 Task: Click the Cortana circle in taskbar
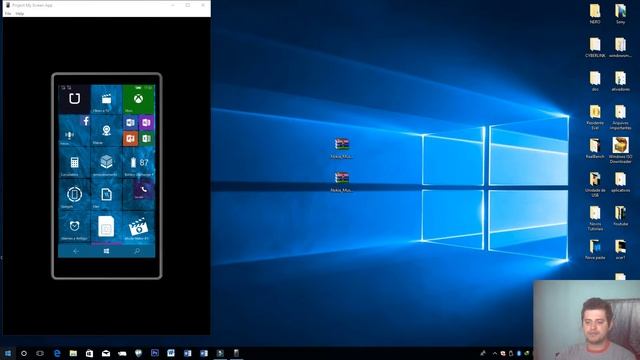pyautogui.click(x=24, y=353)
